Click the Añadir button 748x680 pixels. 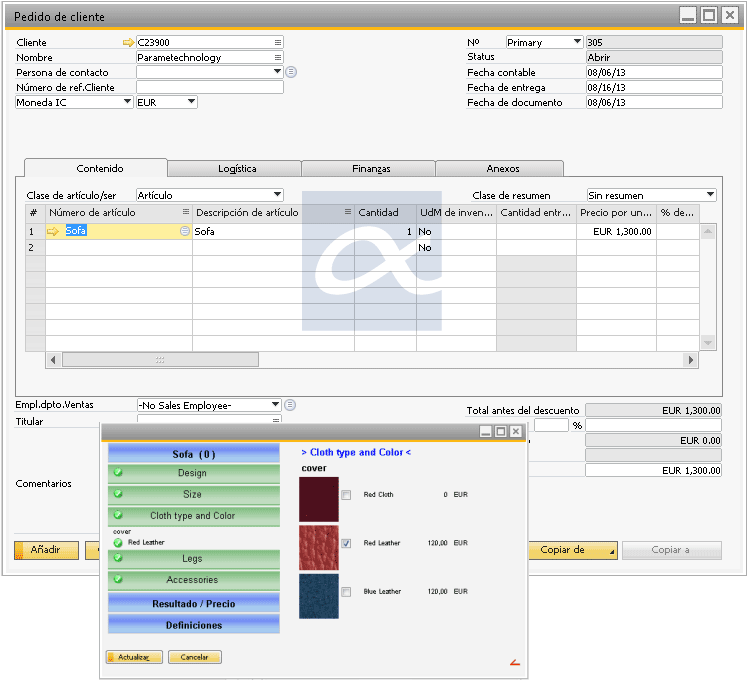point(46,550)
